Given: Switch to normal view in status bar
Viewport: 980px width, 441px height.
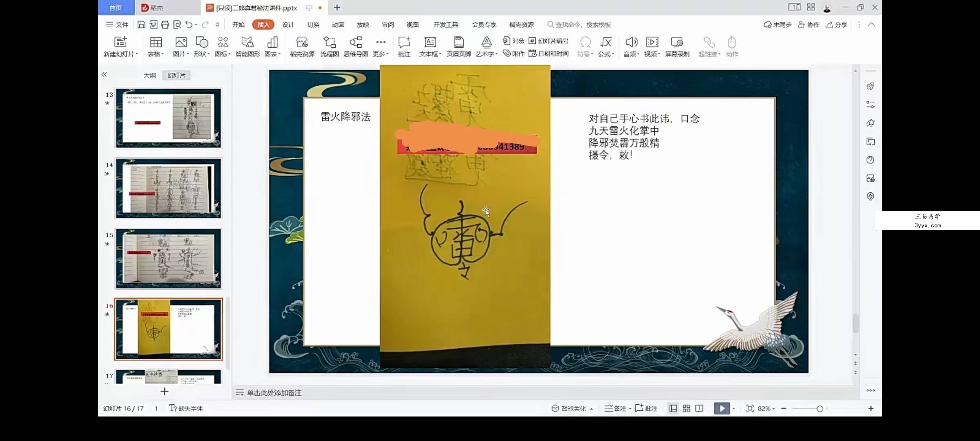Looking at the screenshot, I should point(673,408).
